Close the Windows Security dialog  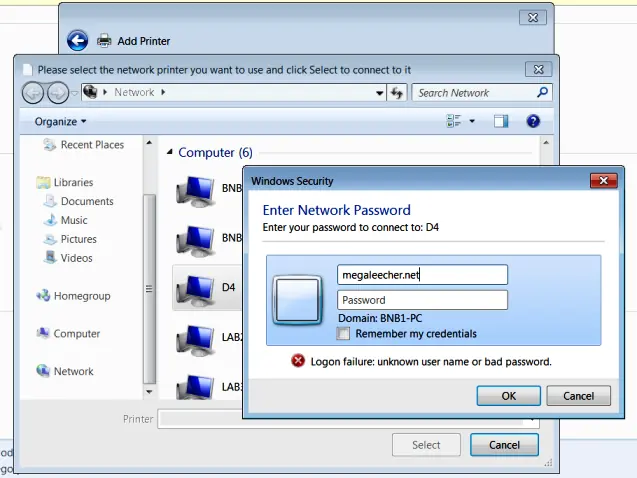[604, 180]
